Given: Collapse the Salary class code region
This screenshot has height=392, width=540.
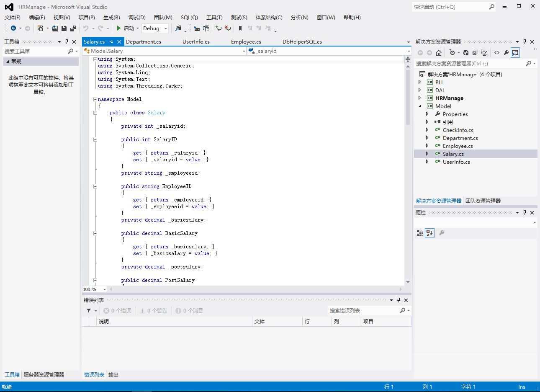Looking at the screenshot, I should point(95,113).
